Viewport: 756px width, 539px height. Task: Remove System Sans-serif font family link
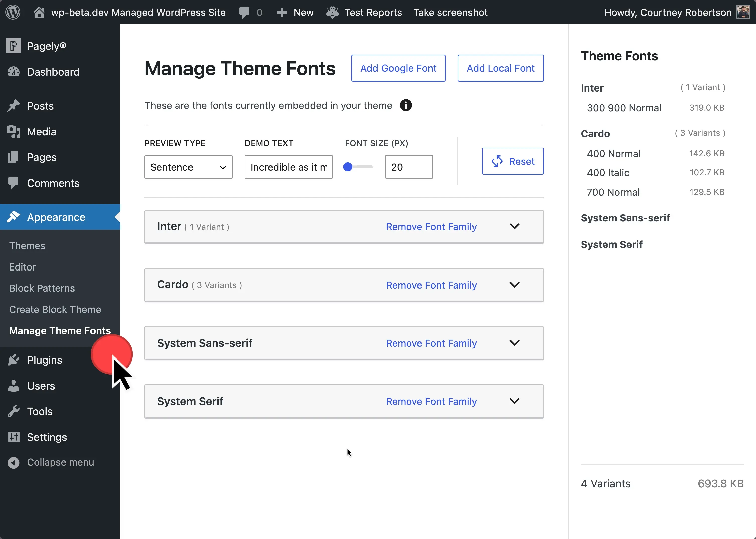(x=431, y=343)
